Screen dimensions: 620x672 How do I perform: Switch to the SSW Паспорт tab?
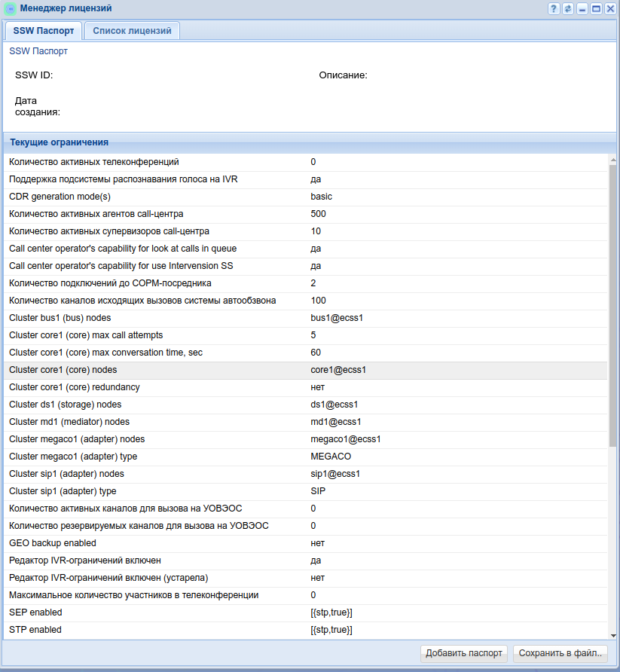point(44,31)
